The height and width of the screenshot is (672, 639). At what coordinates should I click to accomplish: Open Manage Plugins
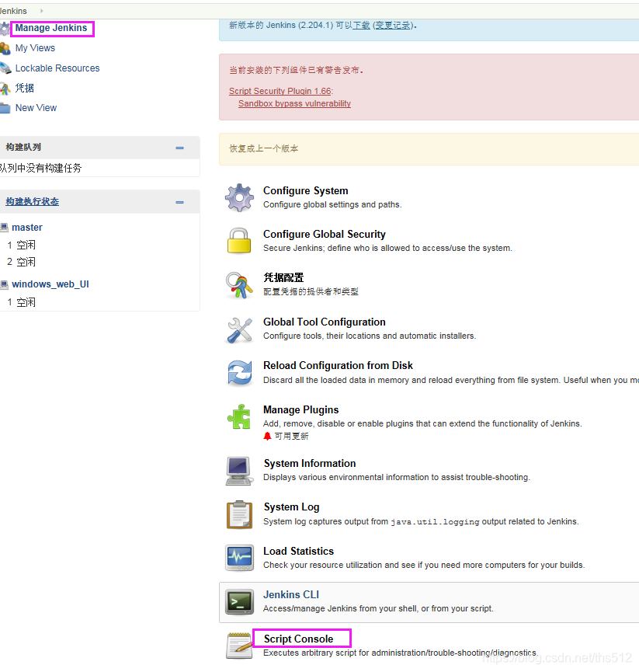[x=300, y=409]
